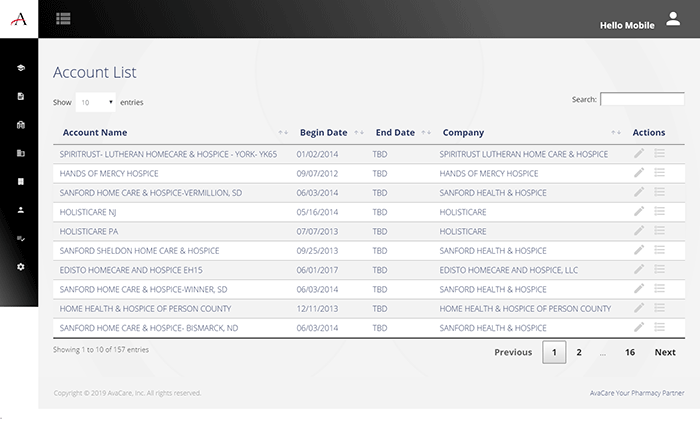
Task: Click SANFORD SHELDON HOME CARE & HOSPICE name
Action: coord(139,251)
